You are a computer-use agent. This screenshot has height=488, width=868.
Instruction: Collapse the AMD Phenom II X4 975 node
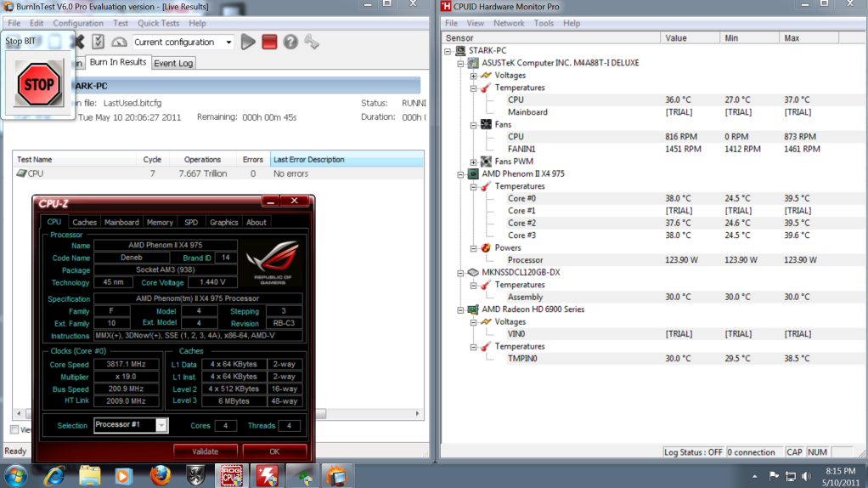(x=460, y=174)
